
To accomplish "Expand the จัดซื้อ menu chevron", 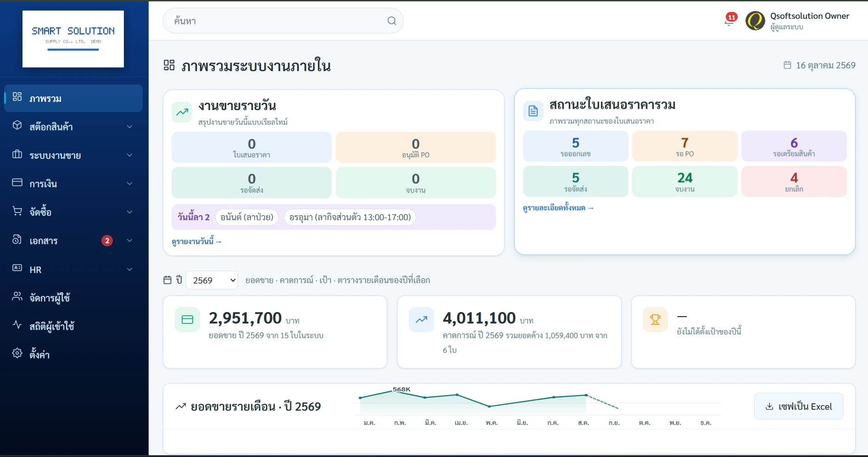I will (x=130, y=212).
